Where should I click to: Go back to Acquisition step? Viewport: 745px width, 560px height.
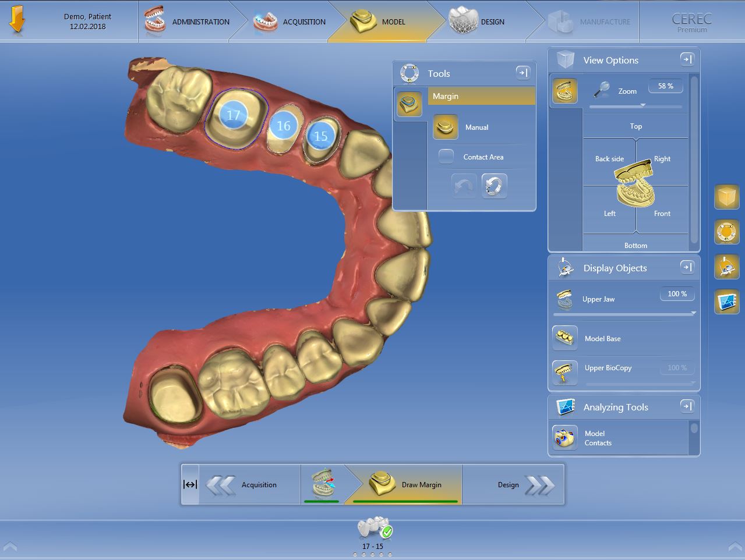pyautogui.click(x=243, y=484)
